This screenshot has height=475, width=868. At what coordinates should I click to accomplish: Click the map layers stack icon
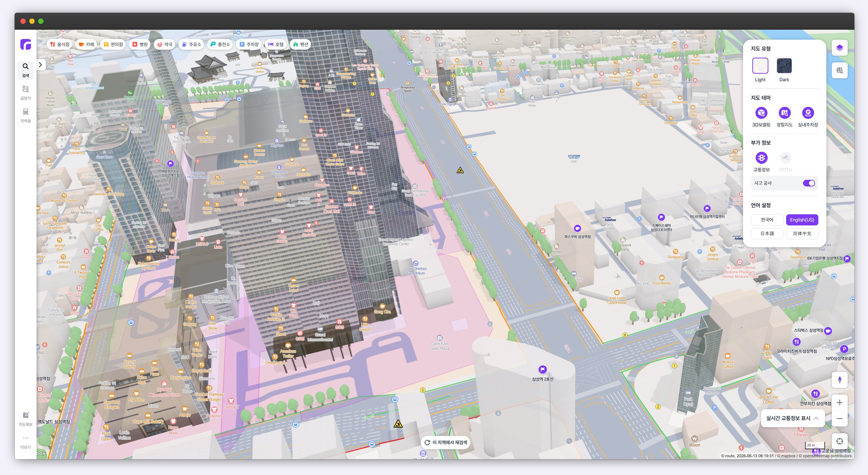(x=840, y=48)
